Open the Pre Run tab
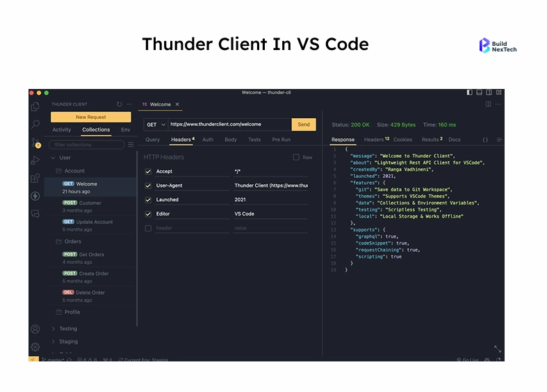This screenshot has height=392, width=547. [281, 140]
